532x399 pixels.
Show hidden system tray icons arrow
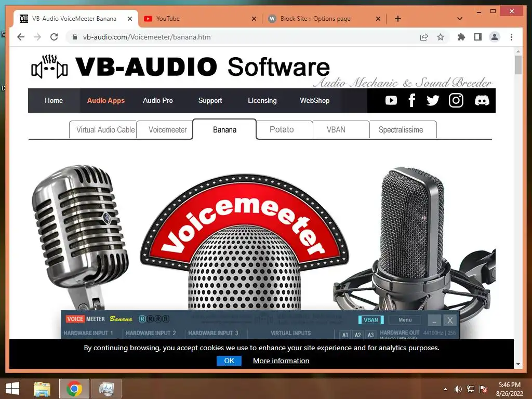445,389
